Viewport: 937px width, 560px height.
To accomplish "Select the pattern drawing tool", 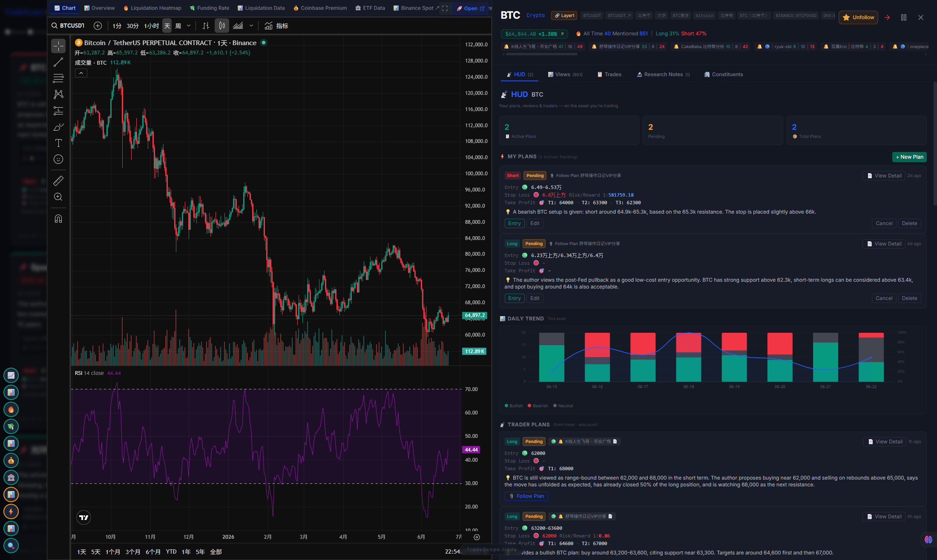I will (58, 94).
